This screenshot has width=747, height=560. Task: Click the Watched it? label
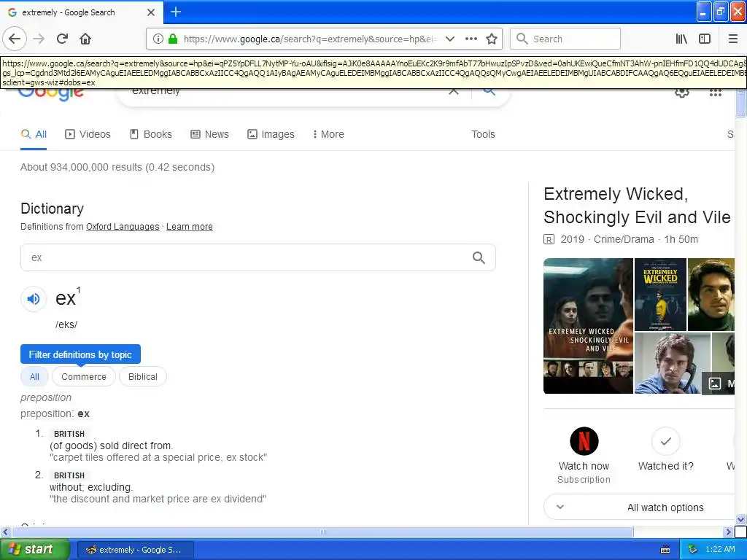666,466
